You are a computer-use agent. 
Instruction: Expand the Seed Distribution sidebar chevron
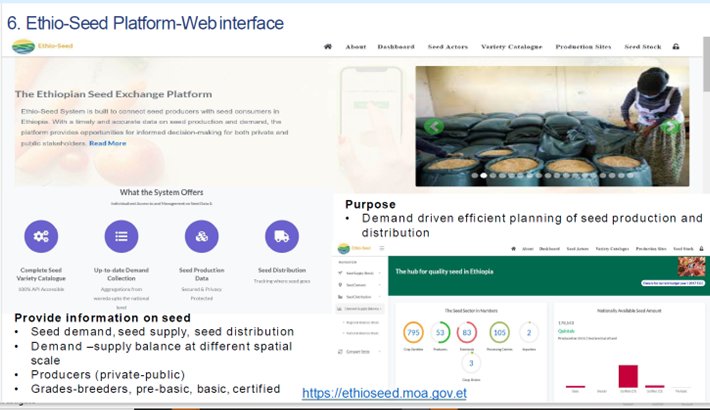(x=379, y=297)
